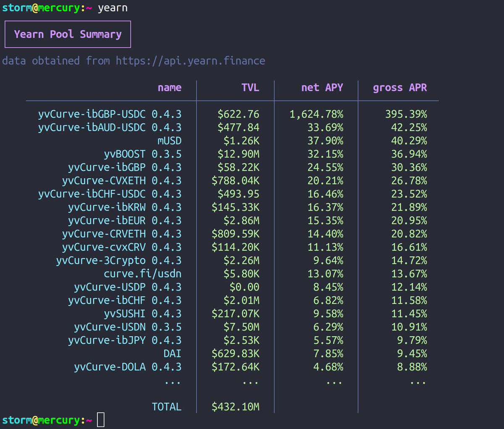Screen dimensions: 504x429
Task: Click the 'net APY' column header
Action: [x=322, y=87]
